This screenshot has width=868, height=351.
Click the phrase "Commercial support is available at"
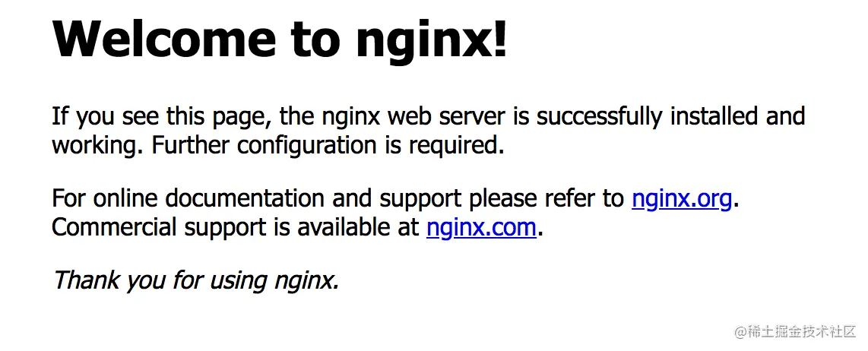tap(236, 227)
